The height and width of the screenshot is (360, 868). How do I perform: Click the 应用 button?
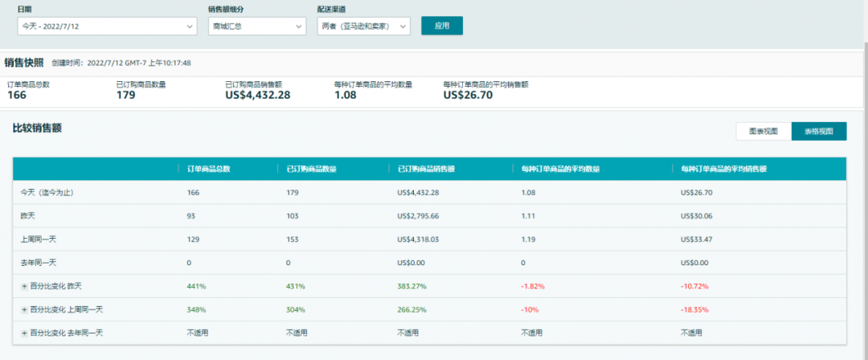click(x=442, y=26)
